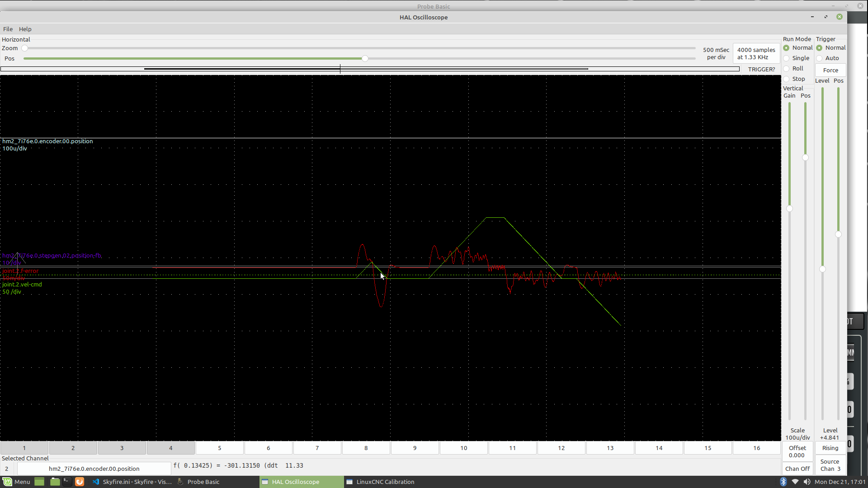Select channel 4 button
Screen dimensions: 868x488
pyautogui.click(x=171, y=448)
